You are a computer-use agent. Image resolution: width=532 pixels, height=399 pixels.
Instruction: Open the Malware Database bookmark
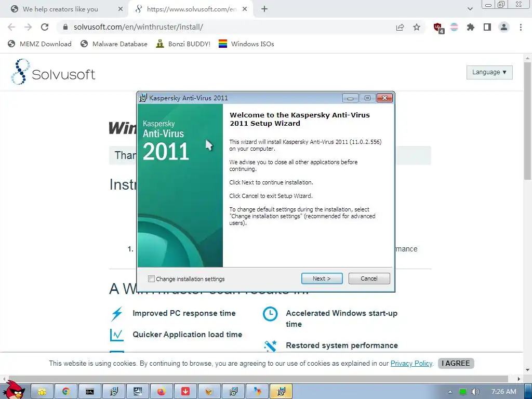pos(114,44)
